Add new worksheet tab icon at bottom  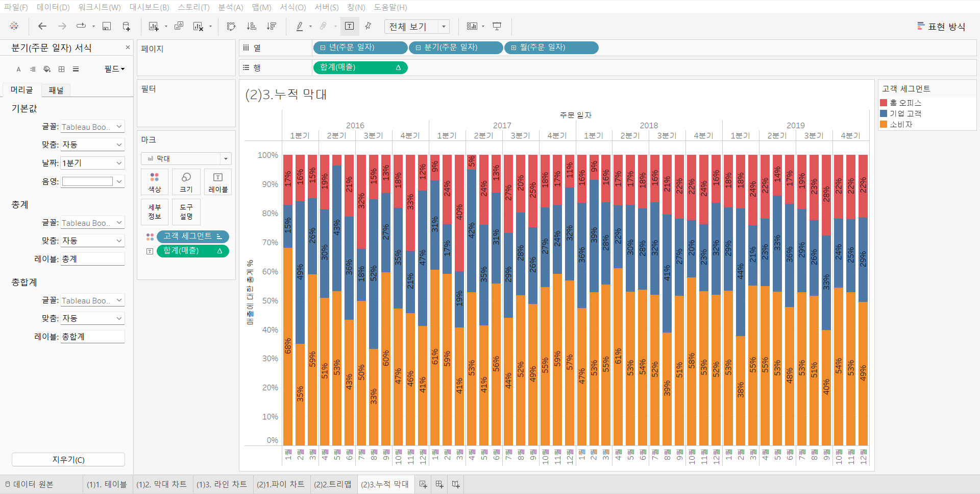tap(423, 484)
